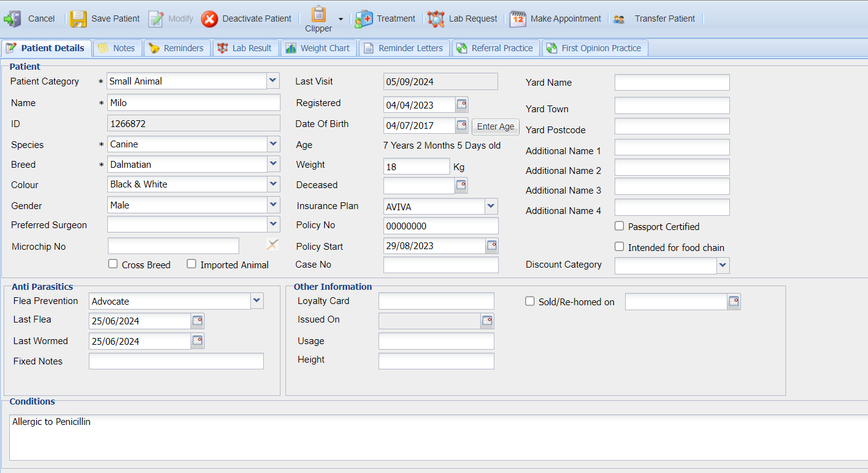Tick the Imported Animal checkbox

[x=192, y=264]
